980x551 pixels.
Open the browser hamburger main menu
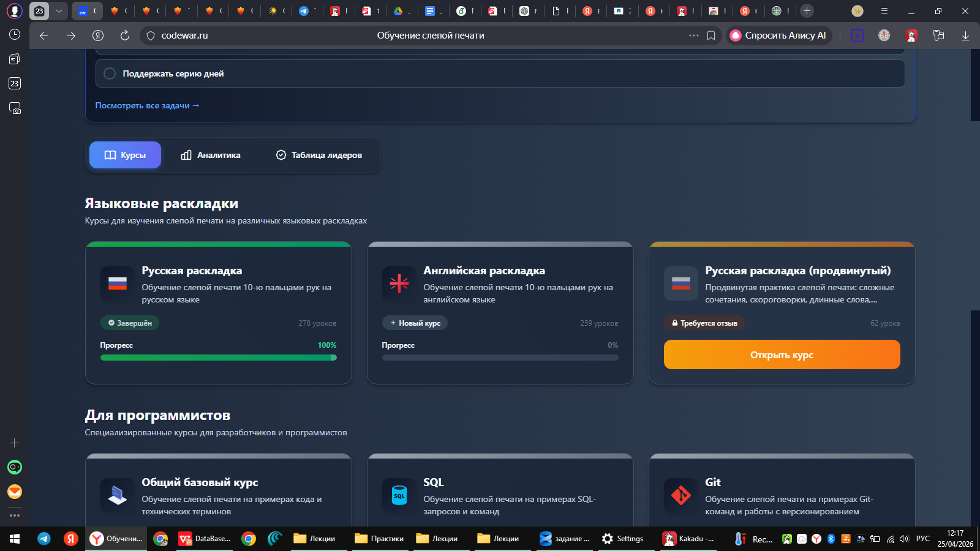[884, 11]
